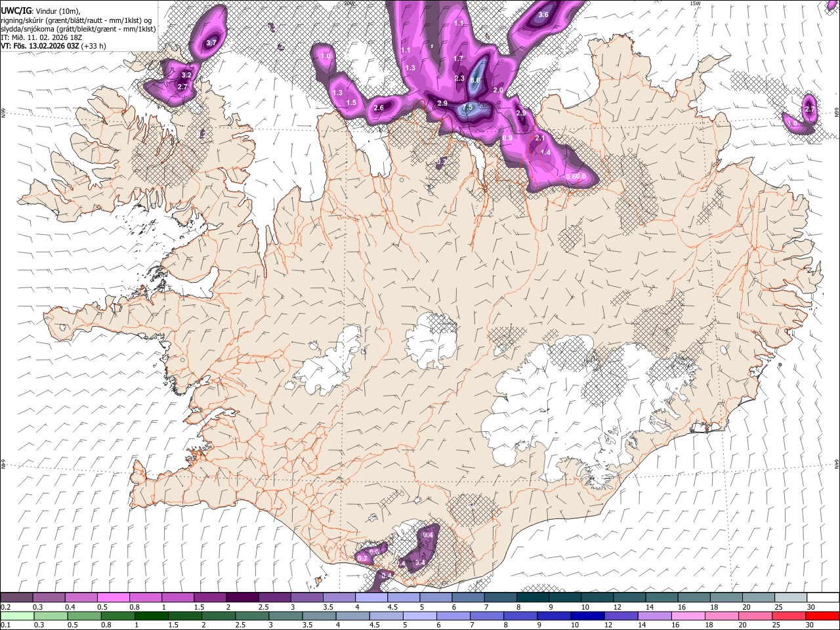
Task: Select the 'Vindur (10m)' header label
Action: coord(56,11)
